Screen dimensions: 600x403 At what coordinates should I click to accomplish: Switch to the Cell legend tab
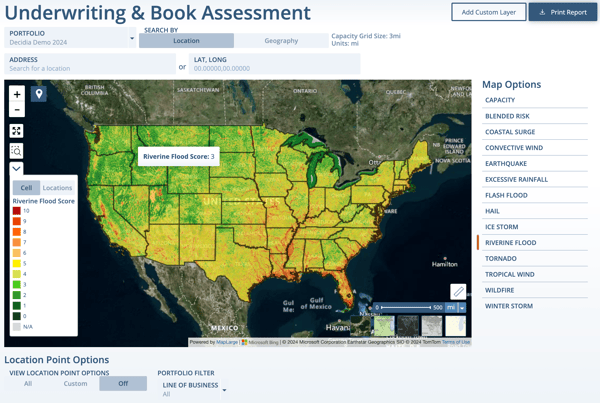click(x=26, y=188)
